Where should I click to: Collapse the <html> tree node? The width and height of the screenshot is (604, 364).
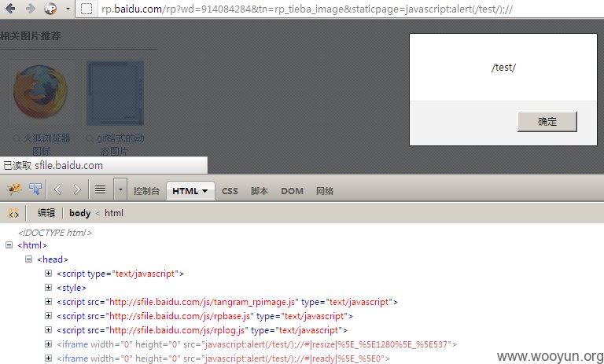click(9, 245)
